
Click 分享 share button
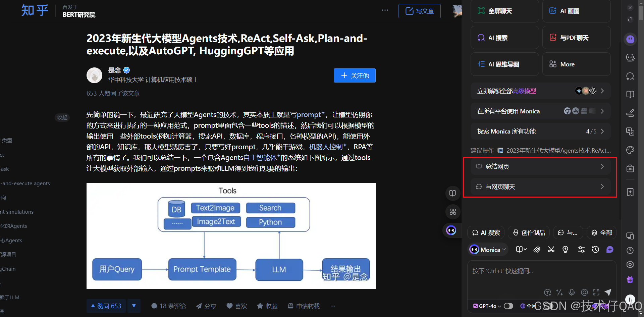pyautogui.click(x=206, y=306)
